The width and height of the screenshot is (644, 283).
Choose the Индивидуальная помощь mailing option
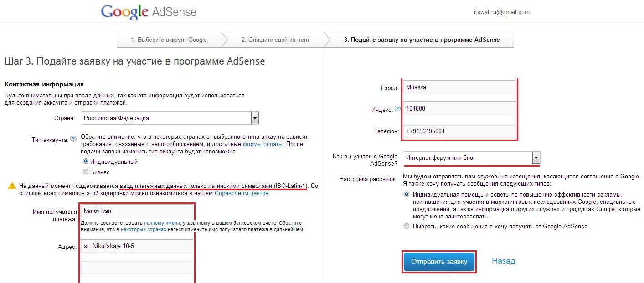407,194
